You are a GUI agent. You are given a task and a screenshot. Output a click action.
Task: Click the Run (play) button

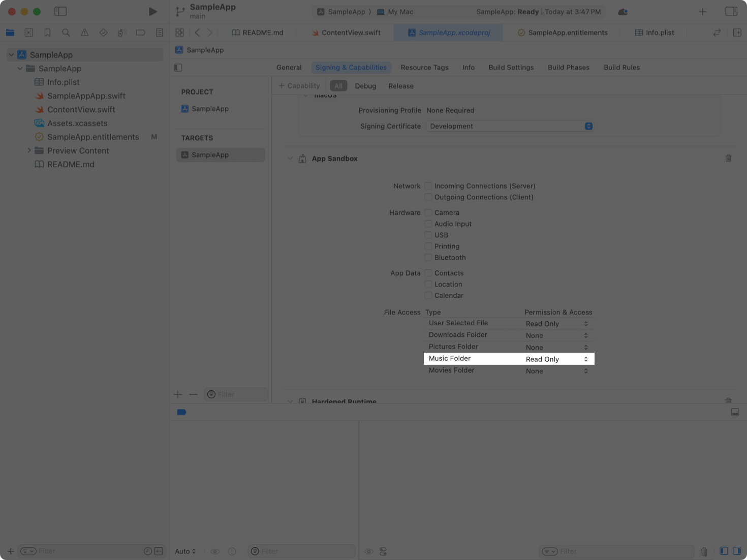(152, 12)
